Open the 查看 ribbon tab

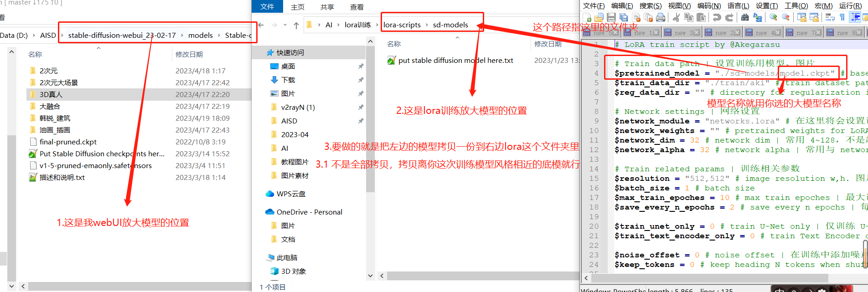pos(357,7)
